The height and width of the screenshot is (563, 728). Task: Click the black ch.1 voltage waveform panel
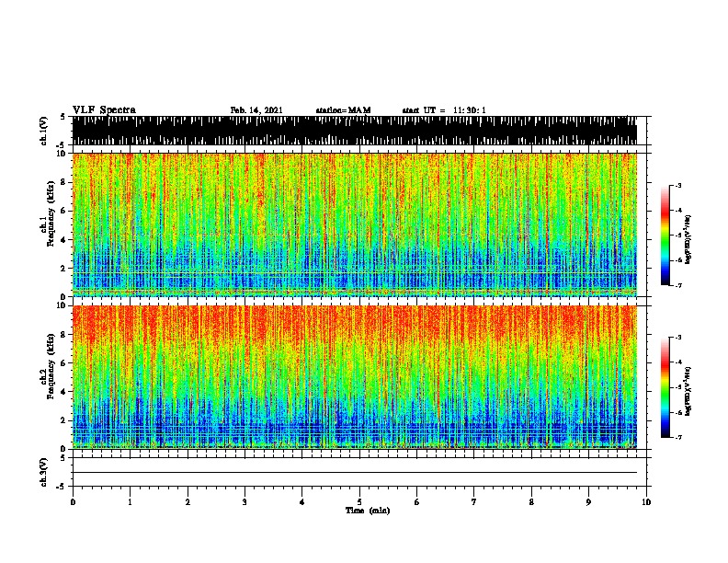(355, 131)
